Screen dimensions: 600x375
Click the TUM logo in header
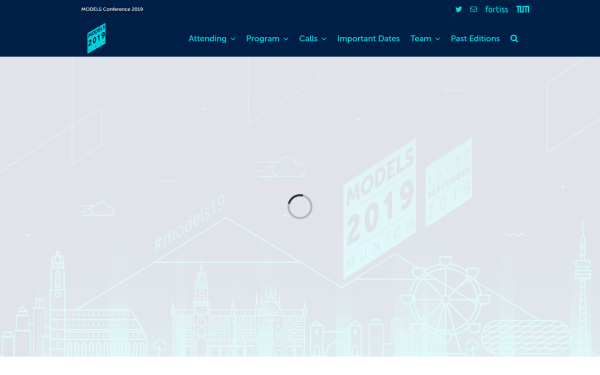click(x=523, y=9)
